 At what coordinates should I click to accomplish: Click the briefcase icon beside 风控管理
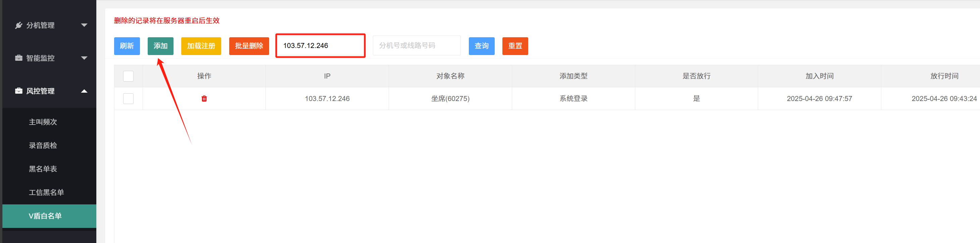click(x=18, y=91)
